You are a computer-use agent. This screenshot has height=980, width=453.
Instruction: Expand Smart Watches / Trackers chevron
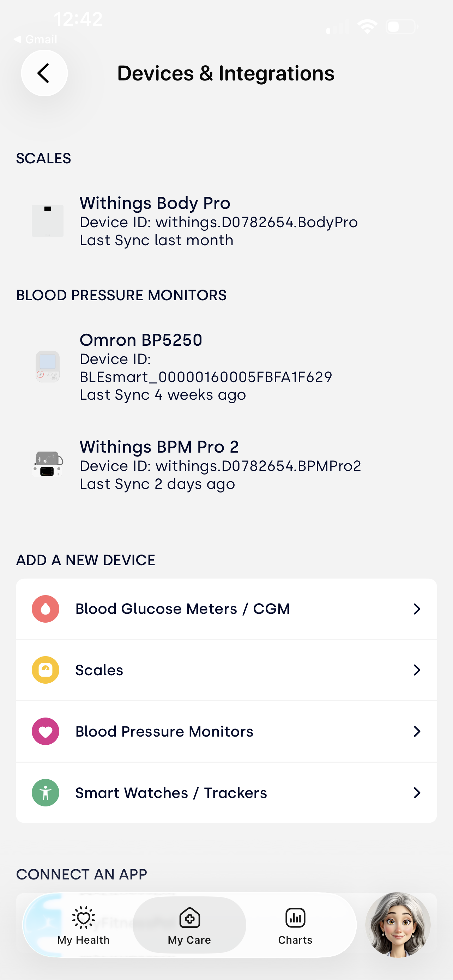coord(417,792)
